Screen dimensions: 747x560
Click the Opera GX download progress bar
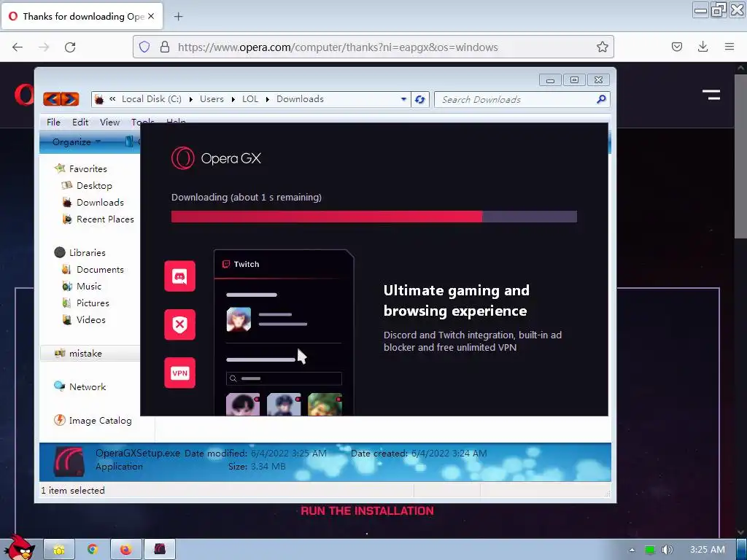[374, 217]
